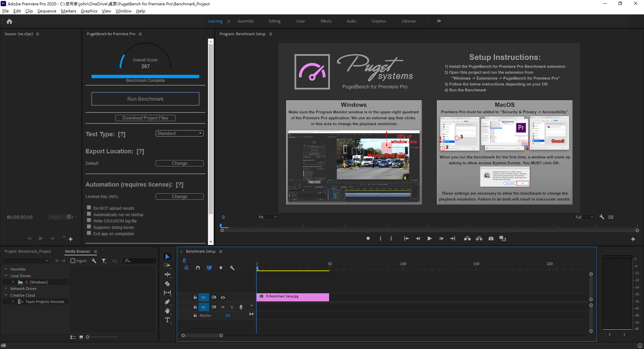Click Mark Out button

pyautogui.click(x=391, y=239)
